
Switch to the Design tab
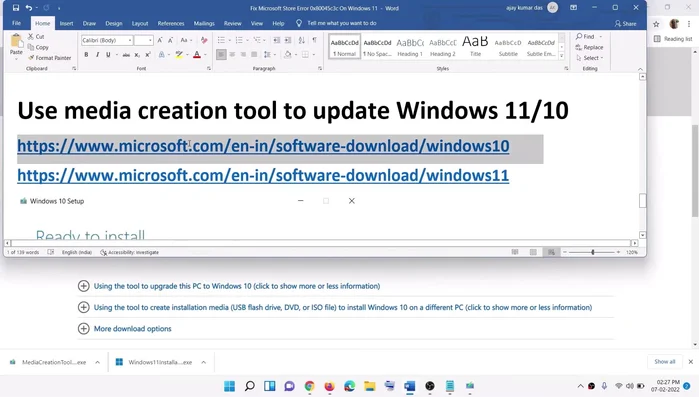(114, 24)
